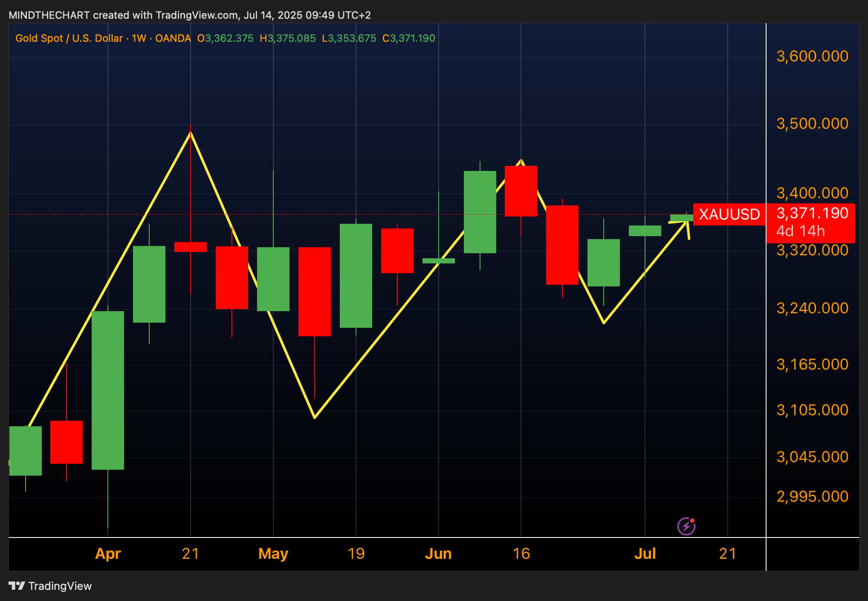The image size is (868, 601).
Task: Click the high value H3,375.085
Action: [288, 38]
